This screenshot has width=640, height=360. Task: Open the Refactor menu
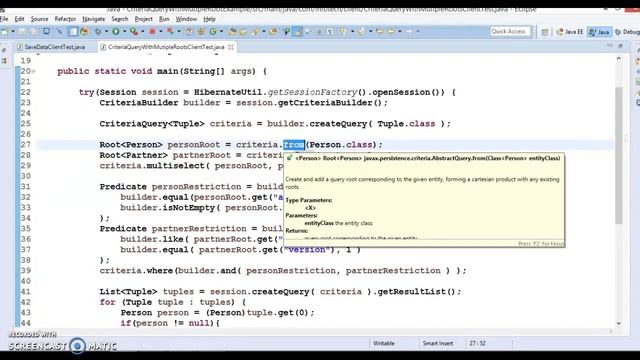click(x=65, y=19)
